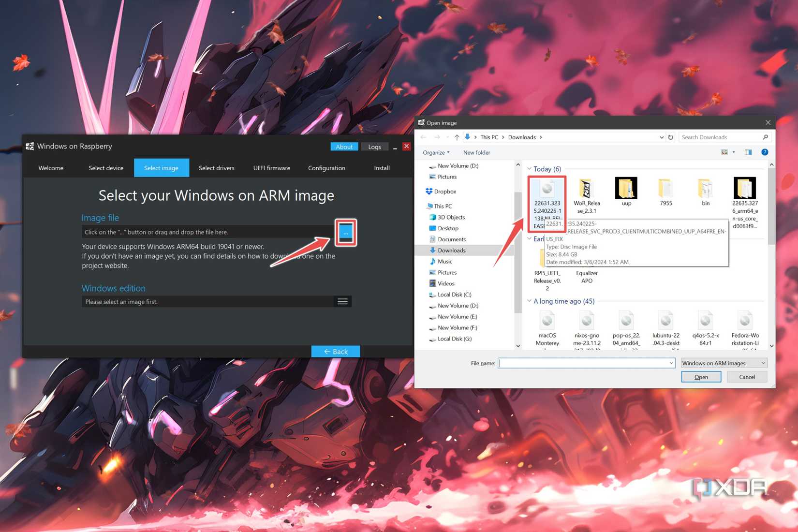
Task: Select the WoR_Release_2.3.1 archive file
Action: [587, 196]
